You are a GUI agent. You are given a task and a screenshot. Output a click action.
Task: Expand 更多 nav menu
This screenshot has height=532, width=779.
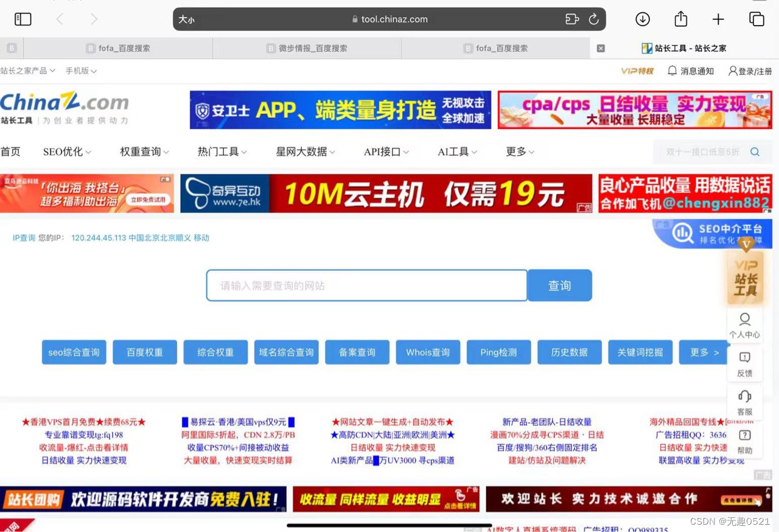[520, 152]
